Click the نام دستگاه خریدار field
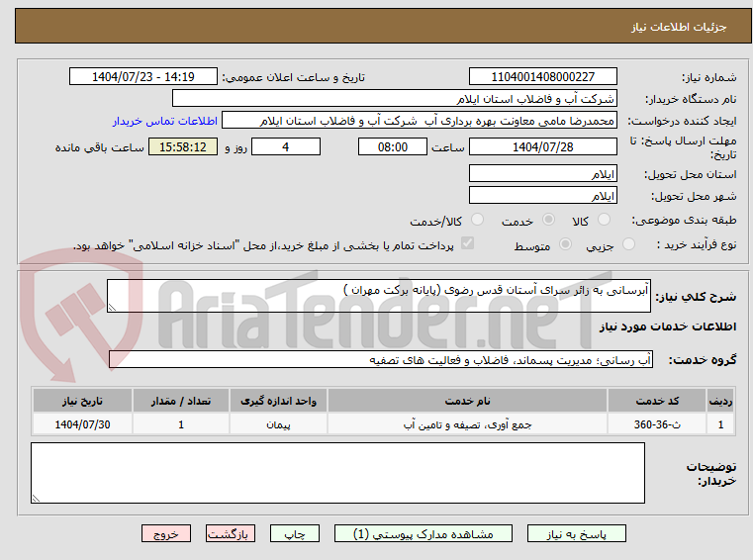The height and width of the screenshot is (560, 753). point(394,99)
